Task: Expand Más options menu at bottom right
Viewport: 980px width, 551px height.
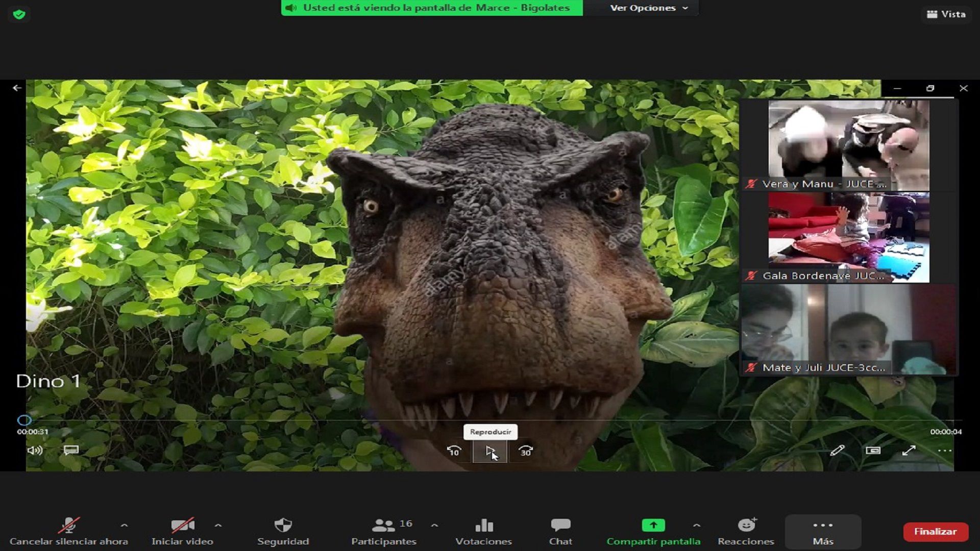Action: coord(822,531)
